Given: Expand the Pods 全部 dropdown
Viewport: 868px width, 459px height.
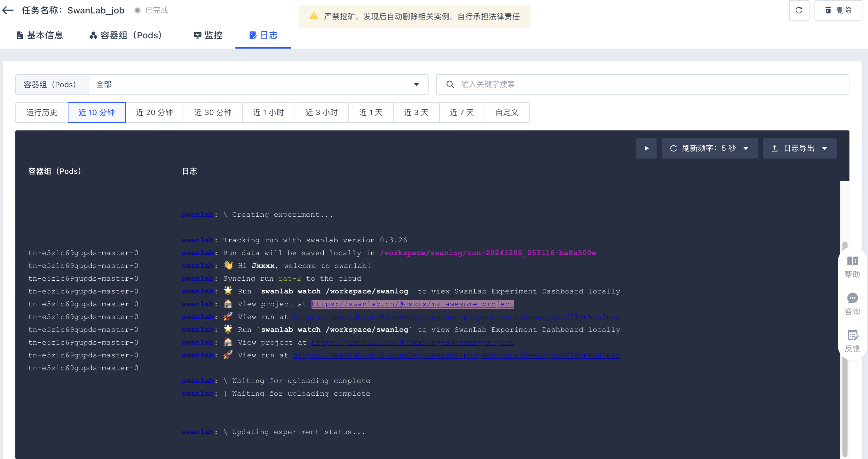Looking at the screenshot, I should coord(258,84).
